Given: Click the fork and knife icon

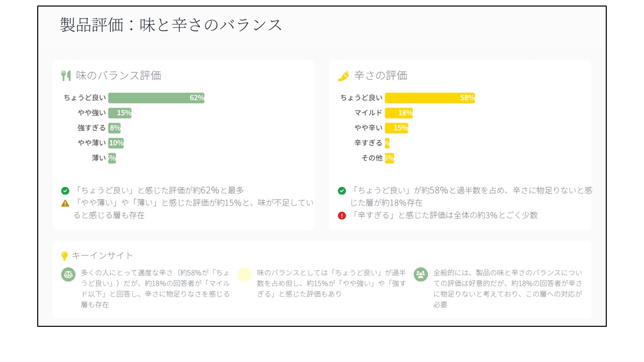Looking at the screenshot, I should [65, 76].
